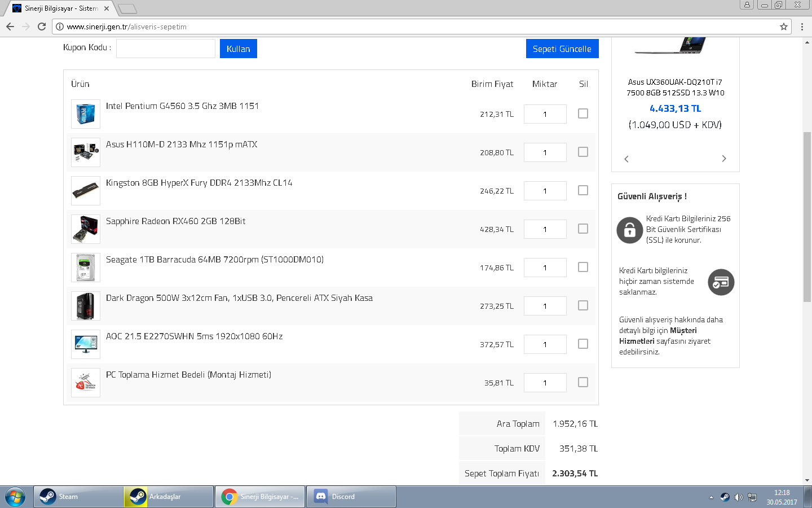The image size is (812, 508).
Task: Open AOC 21.5 E2270SWHN monitor link
Action: (x=194, y=336)
